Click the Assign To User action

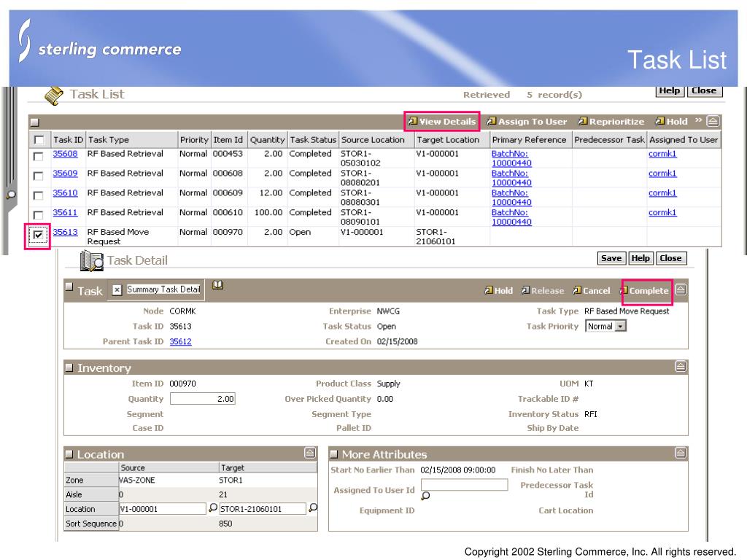tap(527, 122)
